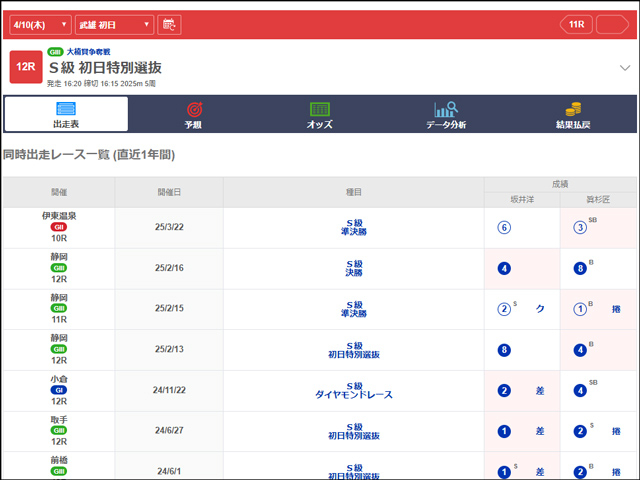640x480 pixels.
Task: Click the 予想 target icon
Action: [x=193, y=108]
